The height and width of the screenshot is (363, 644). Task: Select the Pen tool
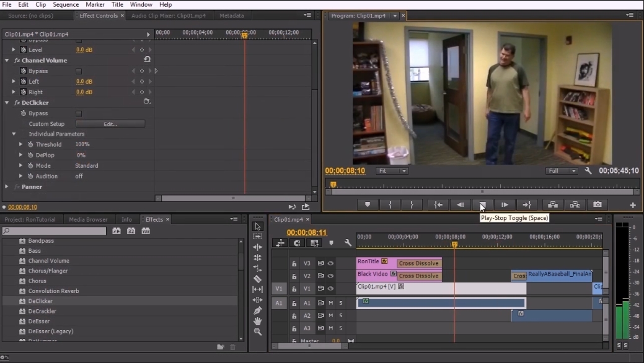[257, 310]
